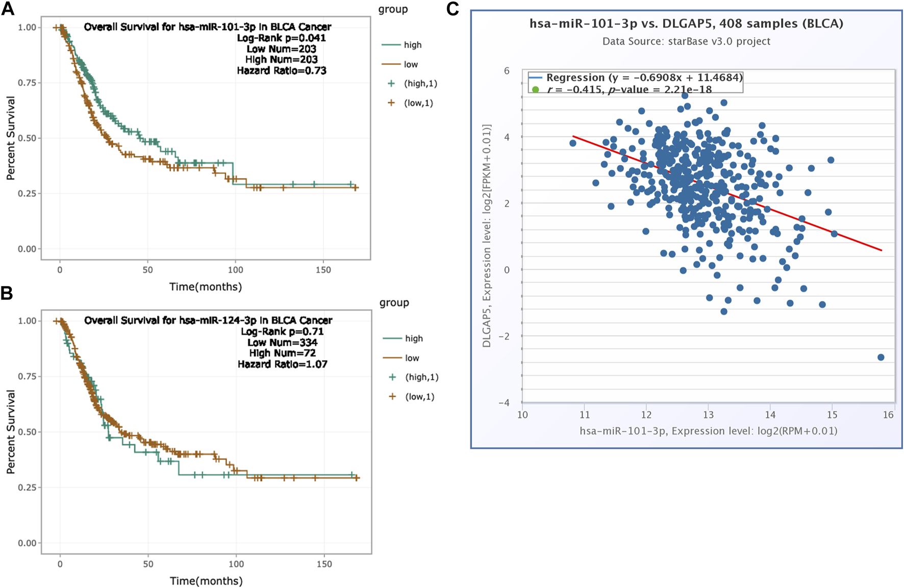Click the brown plus marker for (low,1) in panel A legend
Viewport: 904px width, 588px height.
click(391, 103)
